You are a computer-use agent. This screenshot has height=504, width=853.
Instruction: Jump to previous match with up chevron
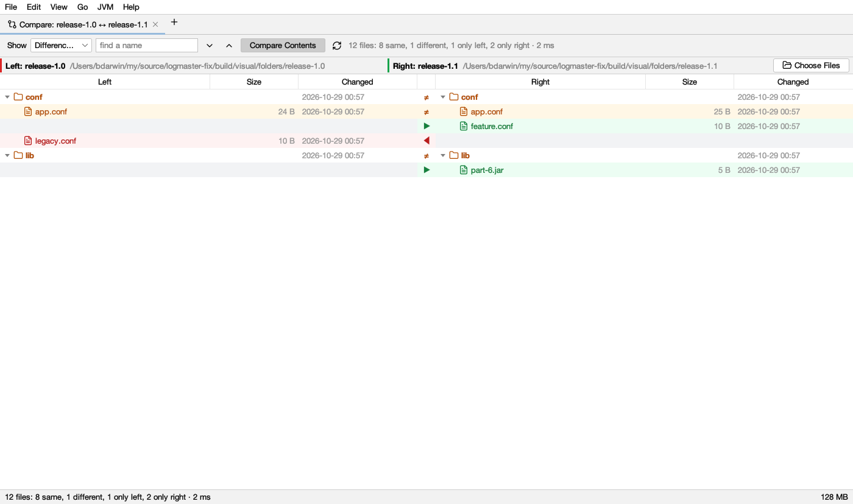229,46
